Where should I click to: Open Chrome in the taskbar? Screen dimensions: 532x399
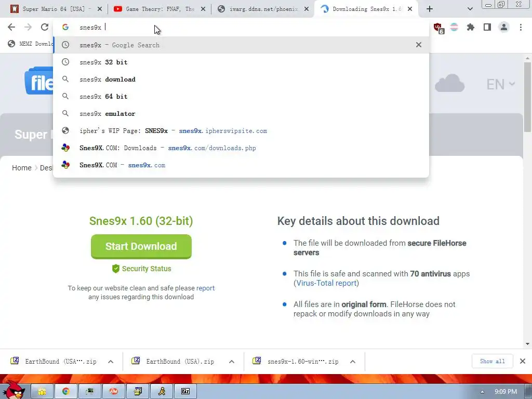(x=66, y=392)
